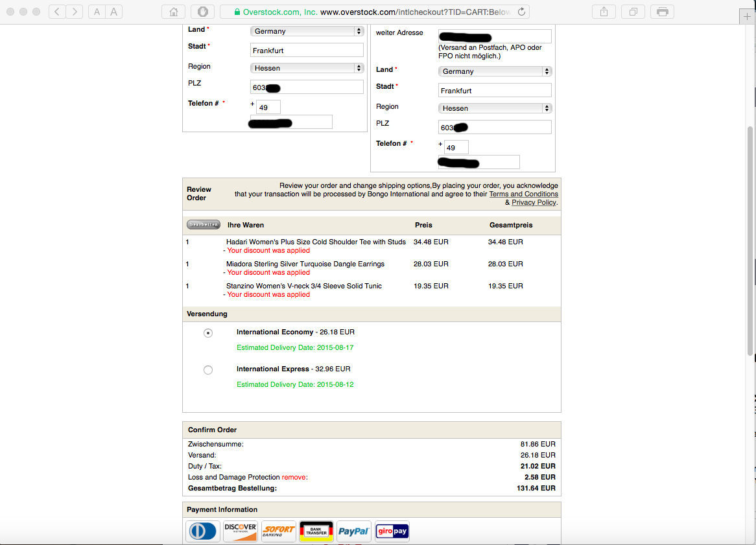This screenshot has height=545, width=756.
Task: Select International Economy shipping
Action: [x=208, y=332]
